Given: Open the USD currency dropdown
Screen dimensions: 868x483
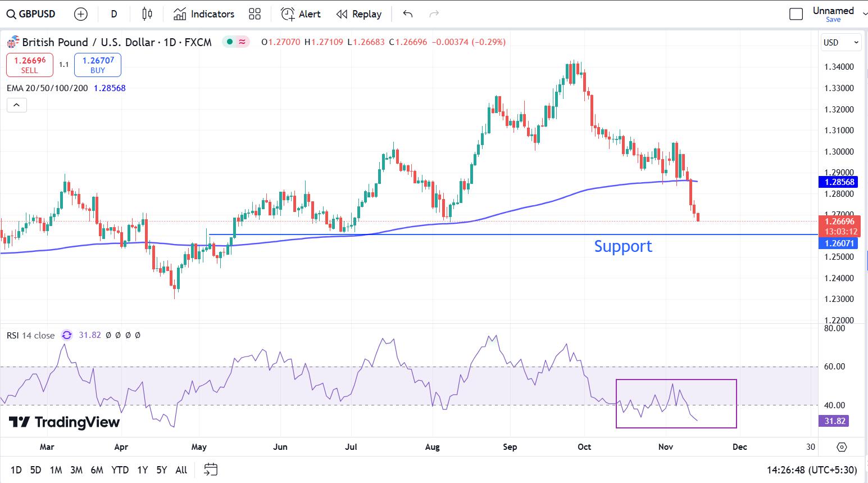Looking at the screenshot, I should [x=841, y=42].
